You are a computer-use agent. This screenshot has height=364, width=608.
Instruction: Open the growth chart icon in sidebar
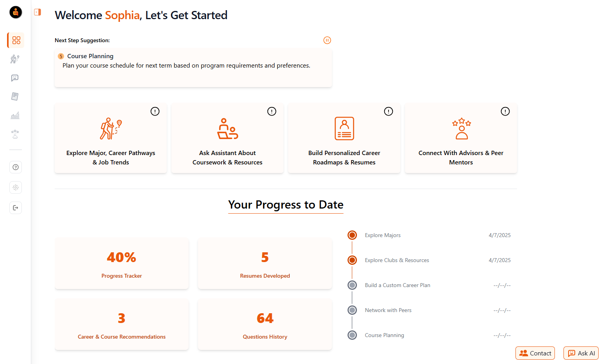point(15,116)
